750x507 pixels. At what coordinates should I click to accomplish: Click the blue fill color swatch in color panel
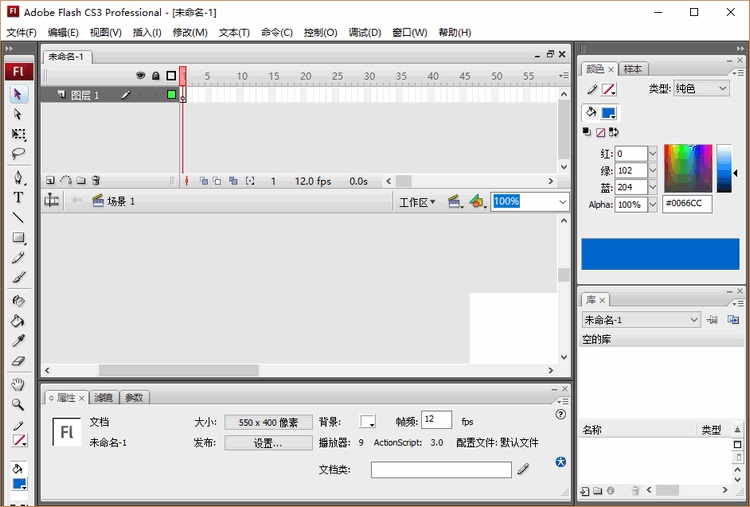[x=608, y=113]
